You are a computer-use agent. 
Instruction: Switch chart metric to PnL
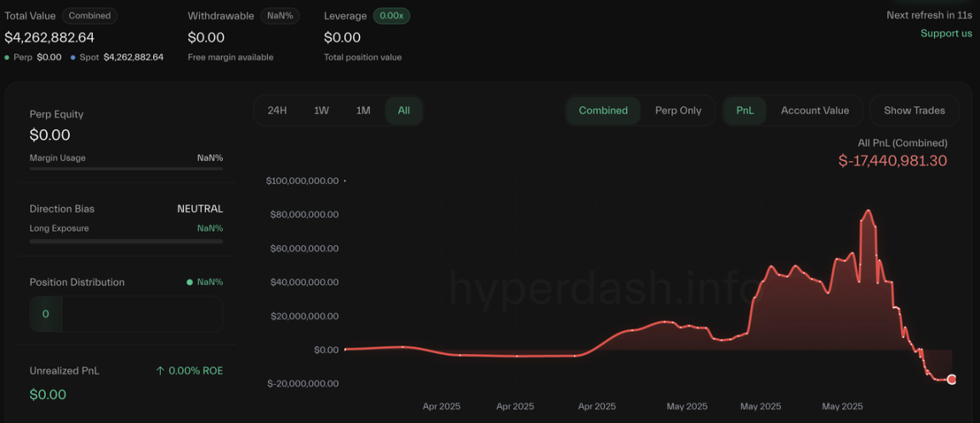pos(745,111)
